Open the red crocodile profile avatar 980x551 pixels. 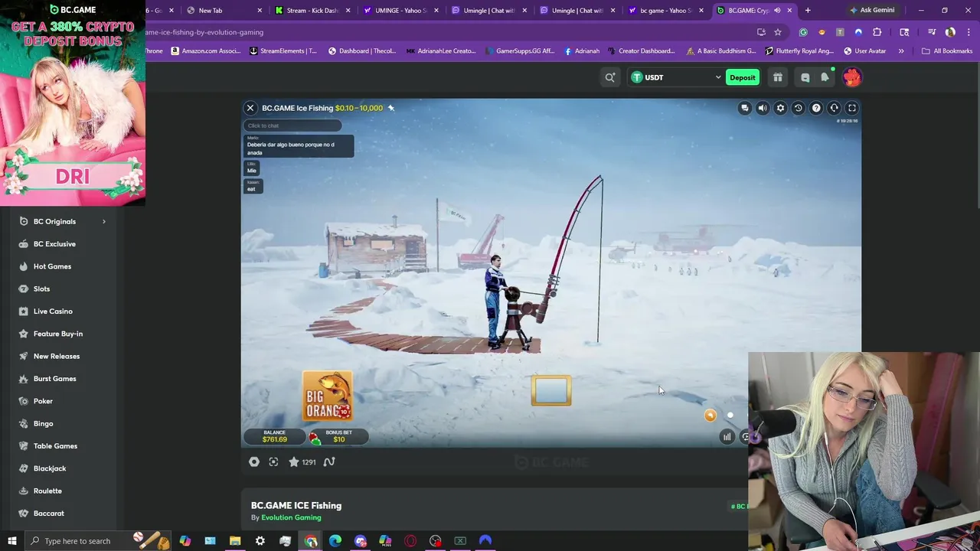click(x=852, y=77)
